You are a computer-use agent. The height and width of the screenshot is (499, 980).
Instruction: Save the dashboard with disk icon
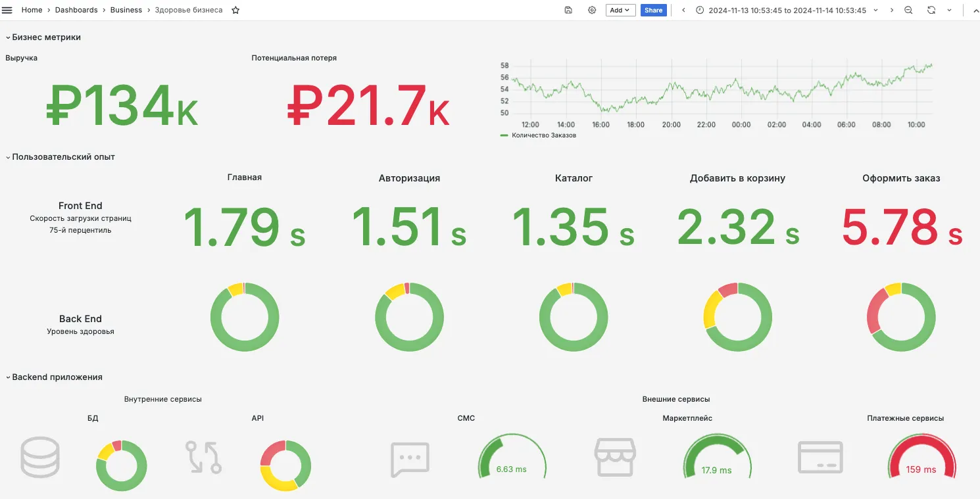568,10
